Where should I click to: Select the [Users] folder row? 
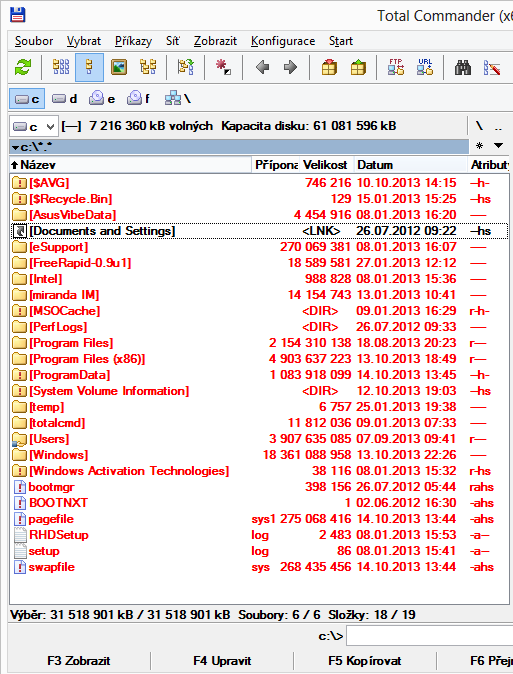(x=259, y=439)
